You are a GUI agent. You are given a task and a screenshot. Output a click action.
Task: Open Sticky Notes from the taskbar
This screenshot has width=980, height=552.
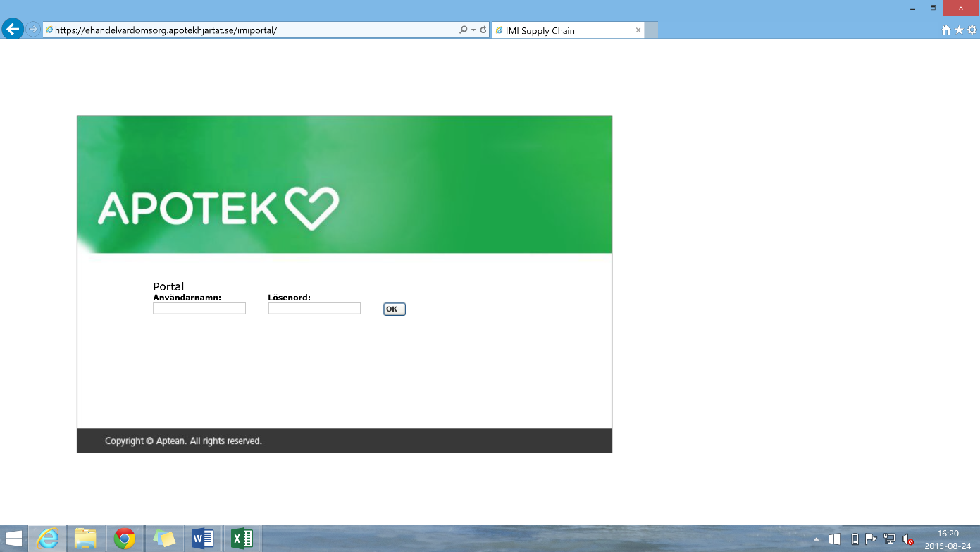(x=164, y=539)
